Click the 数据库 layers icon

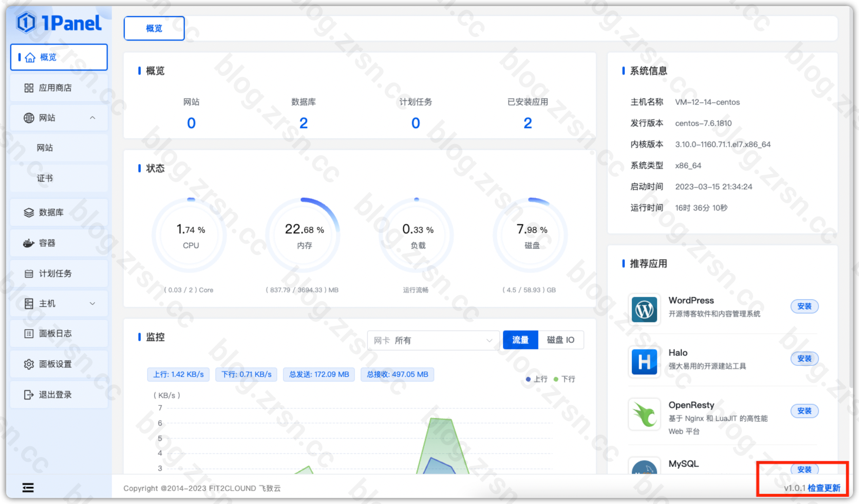[29, 212]
